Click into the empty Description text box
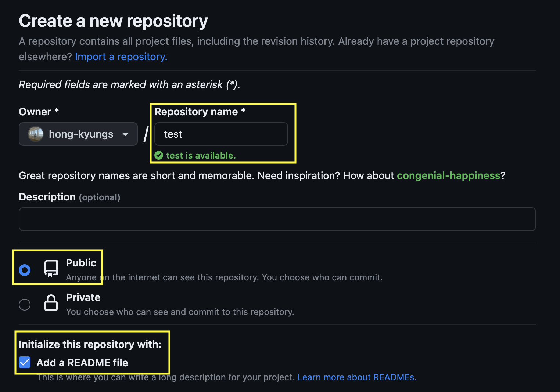 tap(277, 219)
